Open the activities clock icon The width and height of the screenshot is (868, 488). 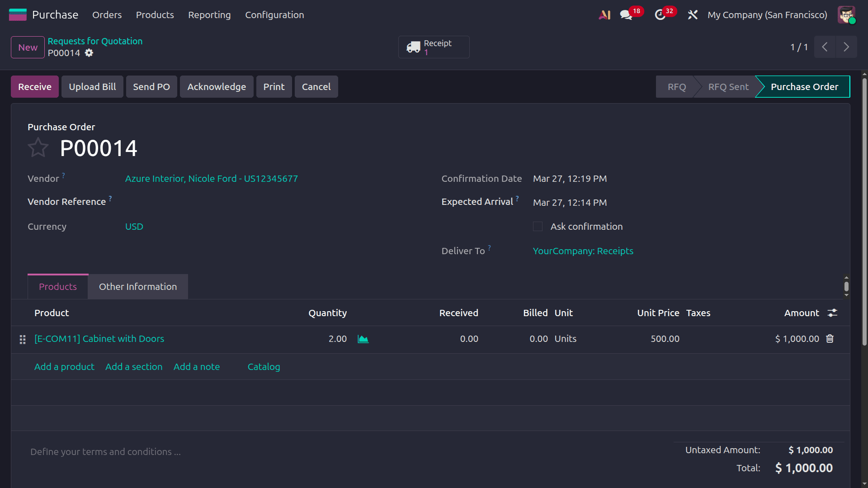pos(661,14)
